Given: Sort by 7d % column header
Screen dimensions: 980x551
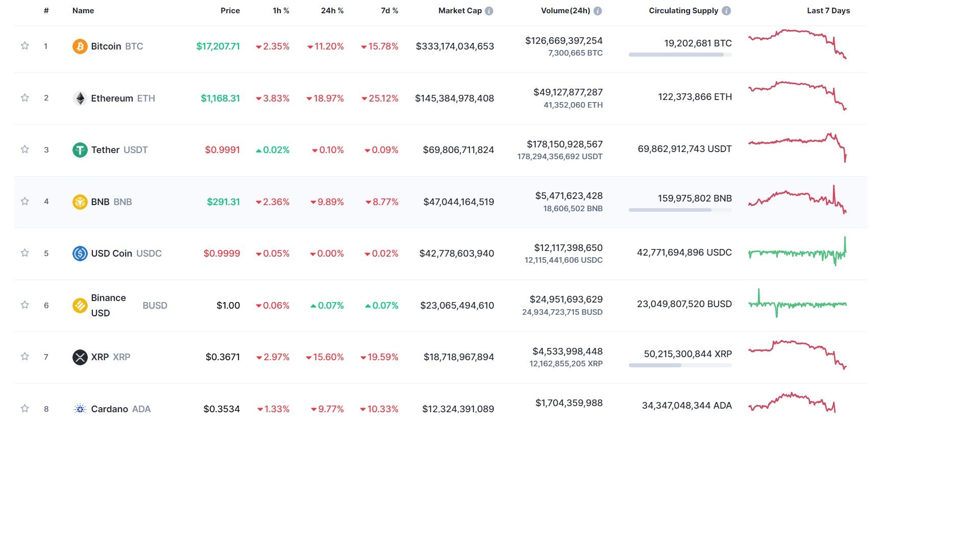Looking at the screenshot, I should [389, 11].
